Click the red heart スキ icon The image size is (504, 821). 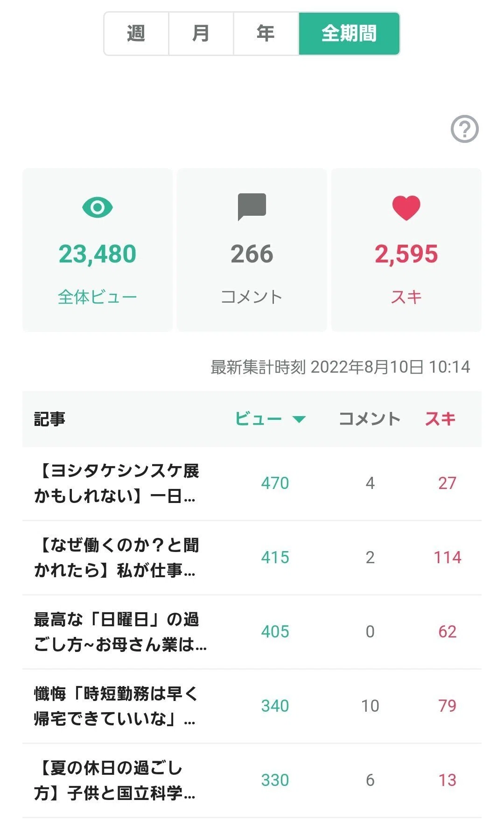(406, 208)
